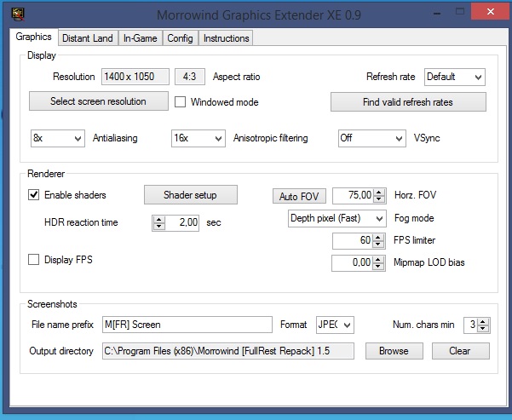
Task: Click the FPS limiter value field
Action: tap(353, 241)
